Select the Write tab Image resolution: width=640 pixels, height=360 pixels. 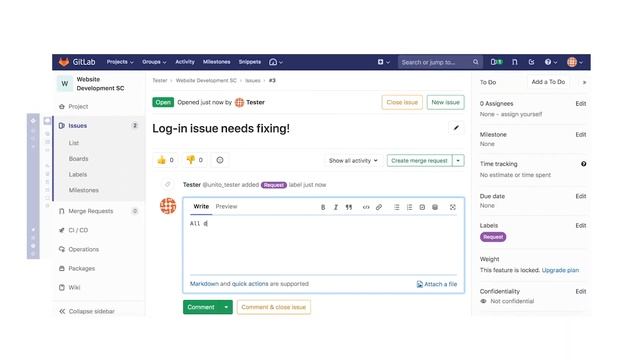pyautogui.click(x=201, y=207)
